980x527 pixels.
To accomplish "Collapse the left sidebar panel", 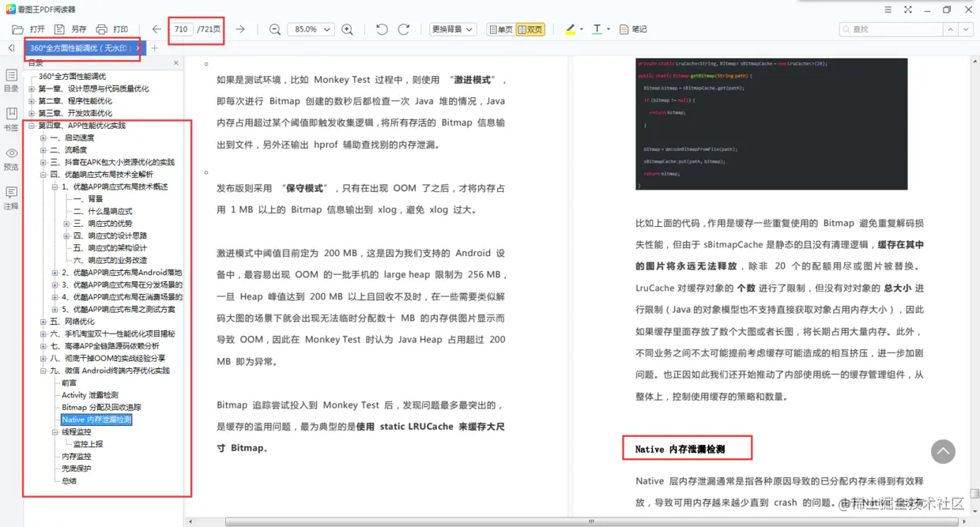I will [x=11, y=48].
